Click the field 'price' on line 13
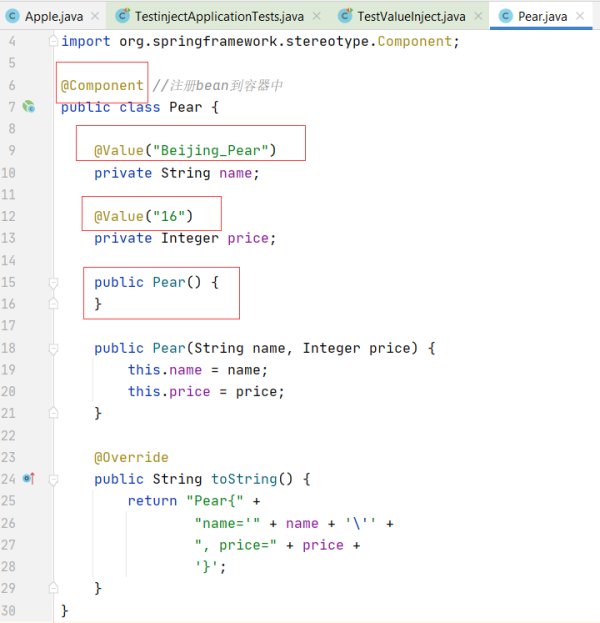 (248, 238)
